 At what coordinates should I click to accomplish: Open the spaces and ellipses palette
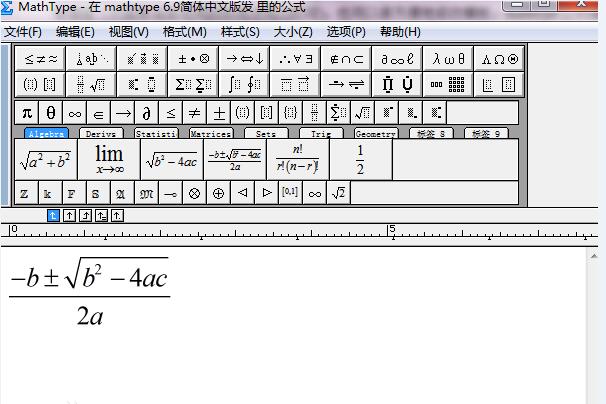pyautogui.click(x=91, y=59)
